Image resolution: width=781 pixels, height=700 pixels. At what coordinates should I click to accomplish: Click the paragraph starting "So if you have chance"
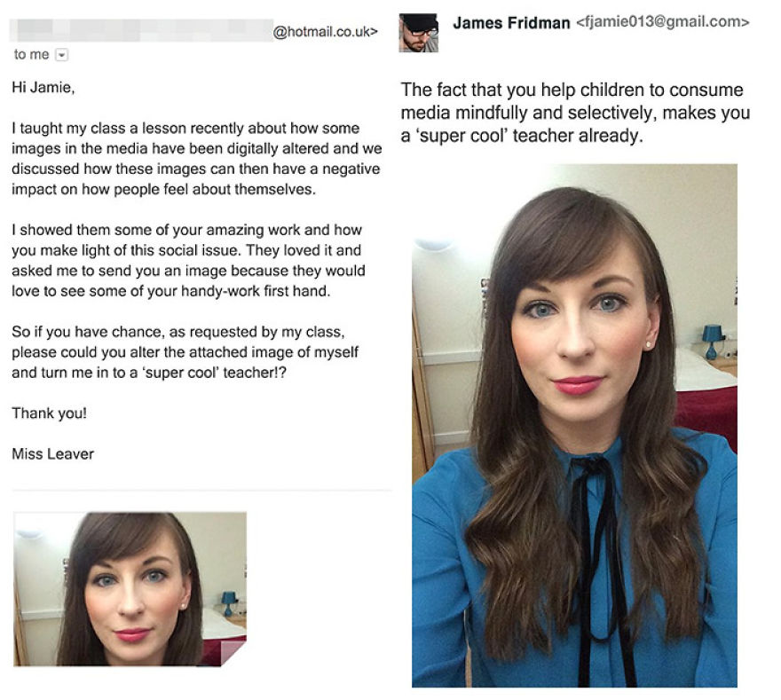click(185, 352)
